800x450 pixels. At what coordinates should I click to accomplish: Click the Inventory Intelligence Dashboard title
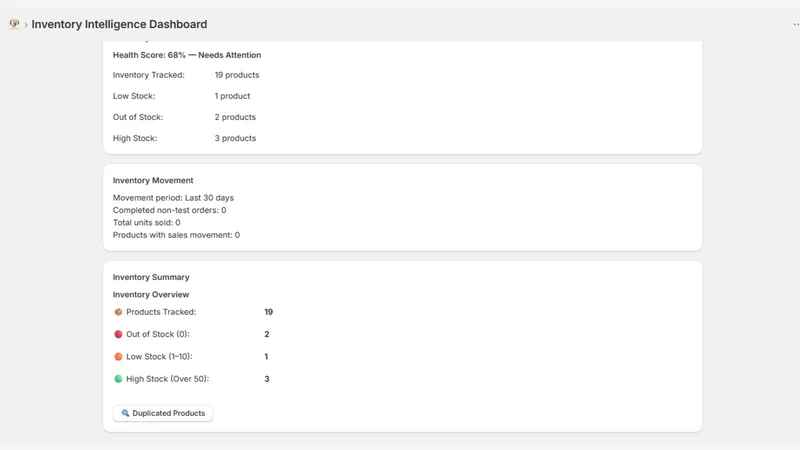(x=119, y=24)
